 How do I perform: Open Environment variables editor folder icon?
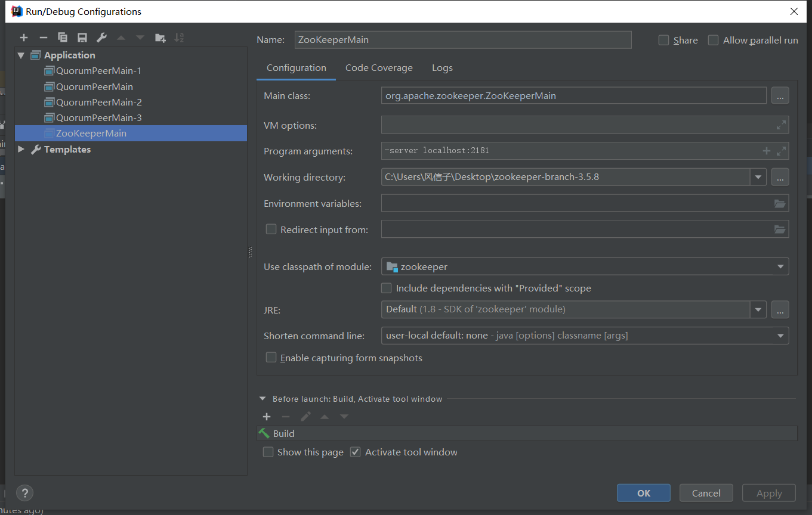(780, 203)
